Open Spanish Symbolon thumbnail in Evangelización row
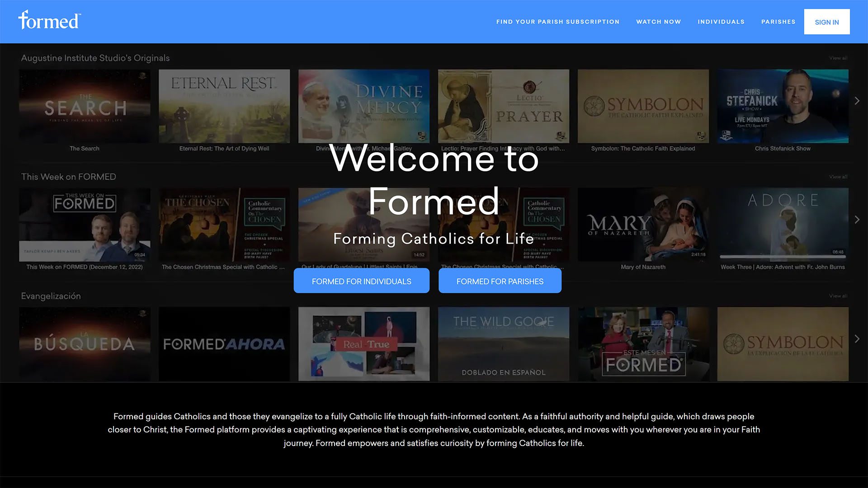This screenshot has width=868, height=488. (x=783, y=344)
